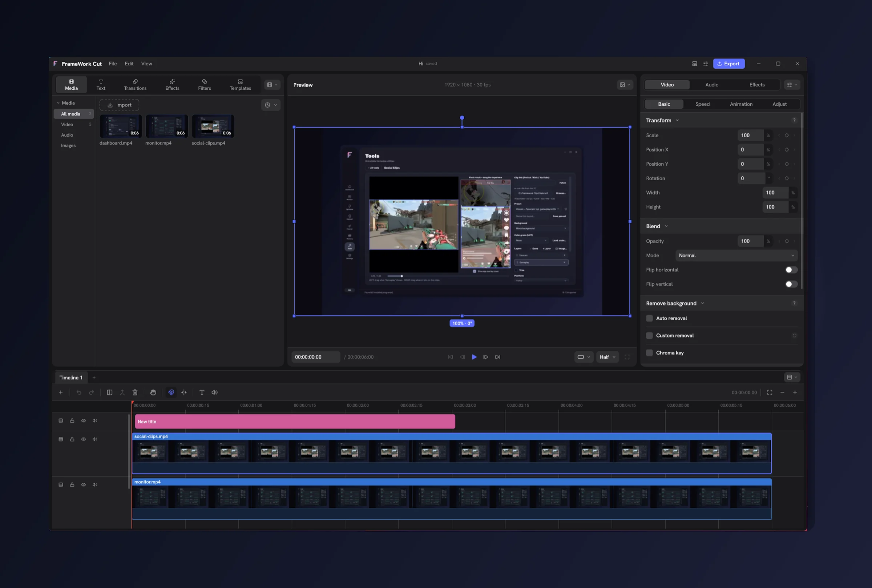Open the blend Mode Normal dropdown
This screenshot has width=872, height=588.
click(x=736, y=256)
